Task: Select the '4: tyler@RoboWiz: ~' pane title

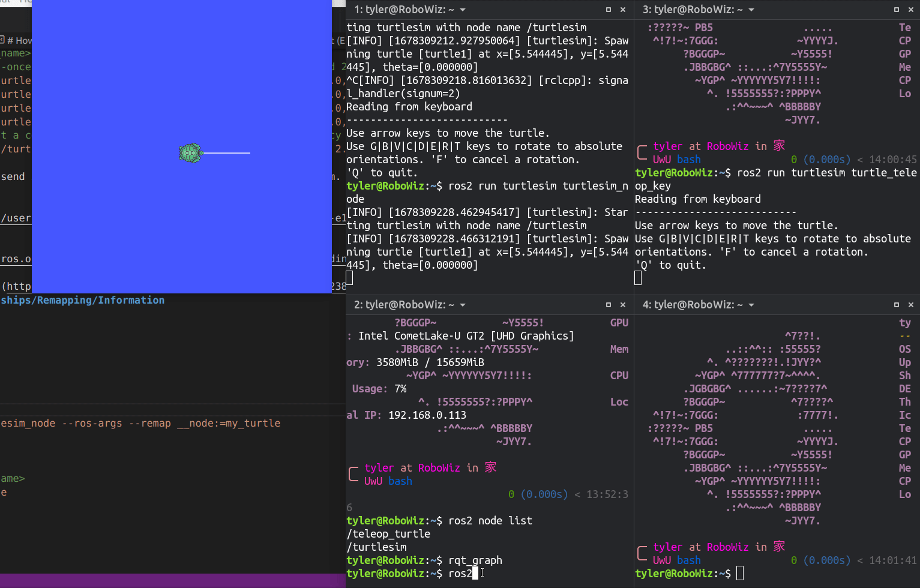Action: (693, 305)
